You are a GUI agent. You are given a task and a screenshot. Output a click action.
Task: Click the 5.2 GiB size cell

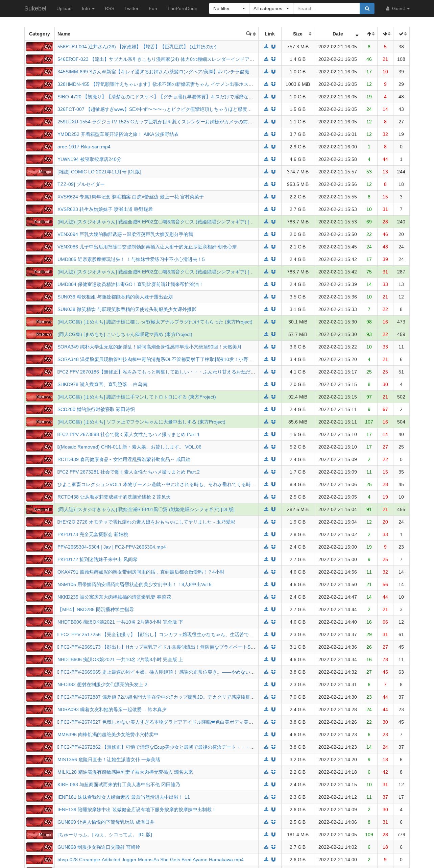point(298,447)
